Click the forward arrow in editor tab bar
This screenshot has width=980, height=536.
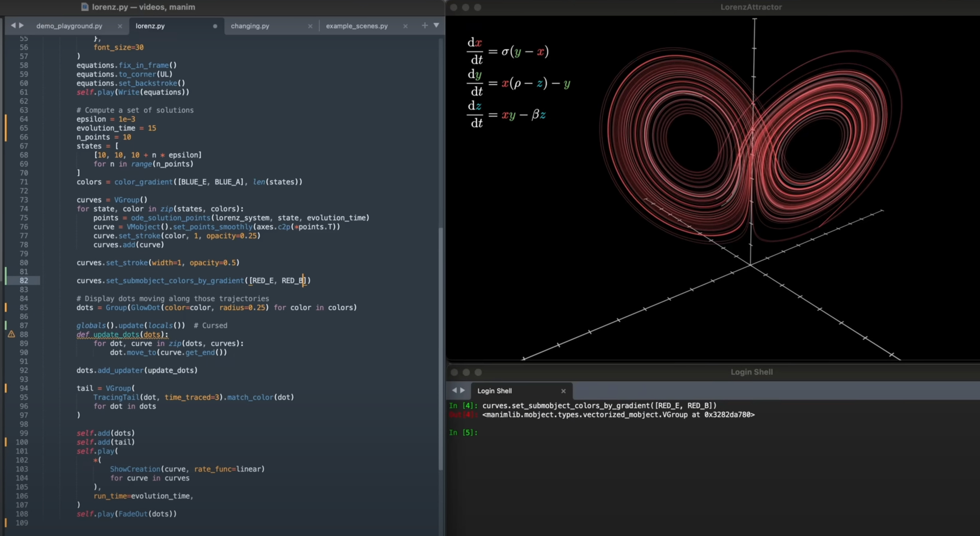pos(22,26)
